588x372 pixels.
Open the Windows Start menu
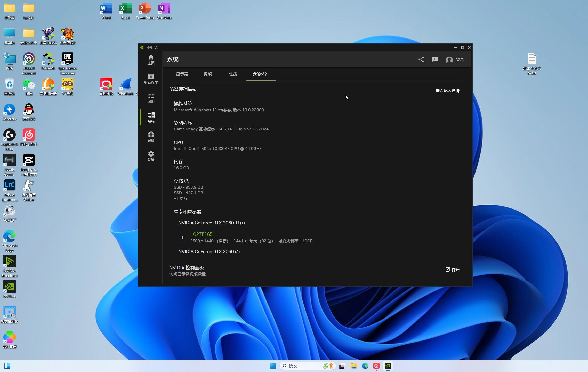[x=273, y=366]
